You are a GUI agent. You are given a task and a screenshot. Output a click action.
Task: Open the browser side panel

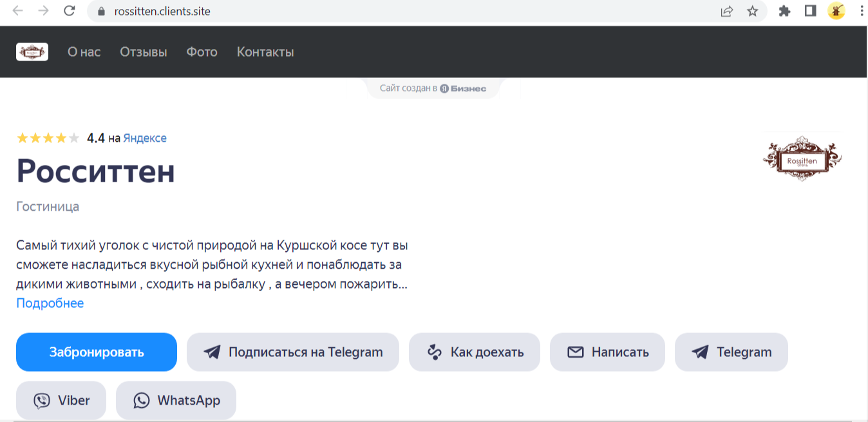pyautogui.click(x=810, y=11)
